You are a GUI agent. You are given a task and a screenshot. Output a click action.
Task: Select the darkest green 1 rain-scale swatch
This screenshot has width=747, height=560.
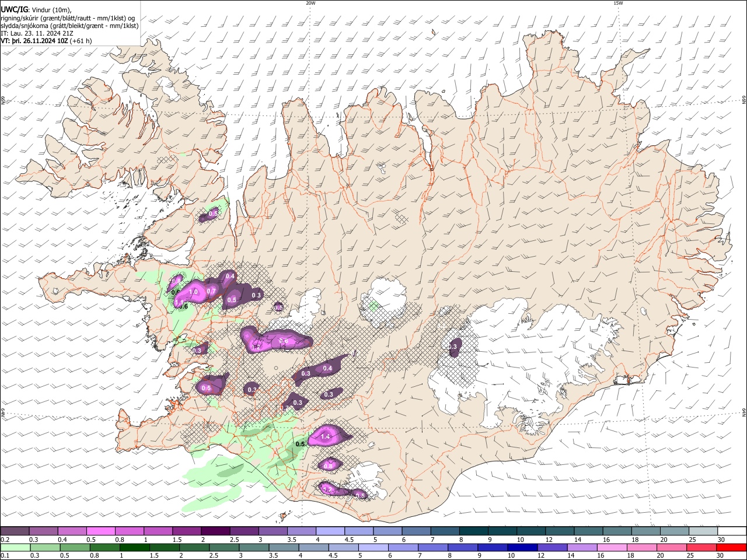tap(134, 547)
